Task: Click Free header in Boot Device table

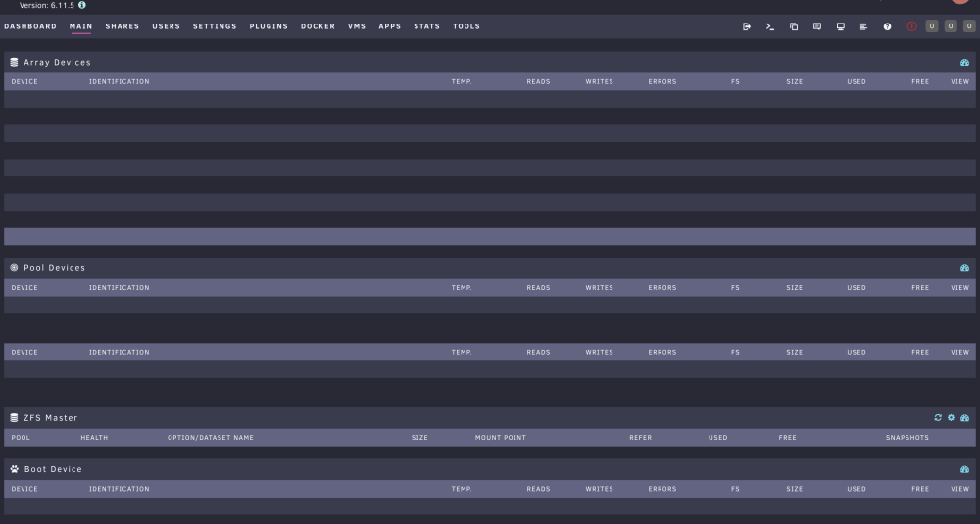Action: click(x=920, y=489)
